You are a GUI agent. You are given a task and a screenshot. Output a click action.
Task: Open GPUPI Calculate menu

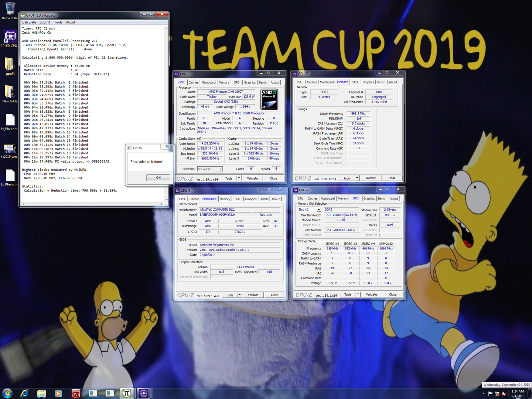[29, 22]
